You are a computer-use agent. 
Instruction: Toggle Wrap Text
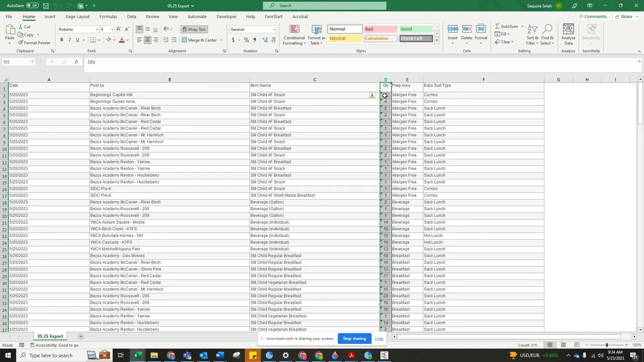point(194,29)
